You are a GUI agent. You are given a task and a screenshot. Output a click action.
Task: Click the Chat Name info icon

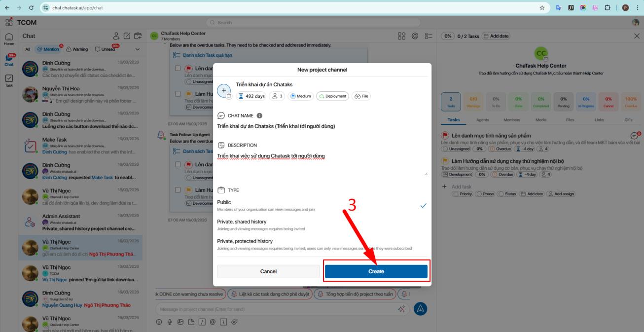click(x=259, y=115)
